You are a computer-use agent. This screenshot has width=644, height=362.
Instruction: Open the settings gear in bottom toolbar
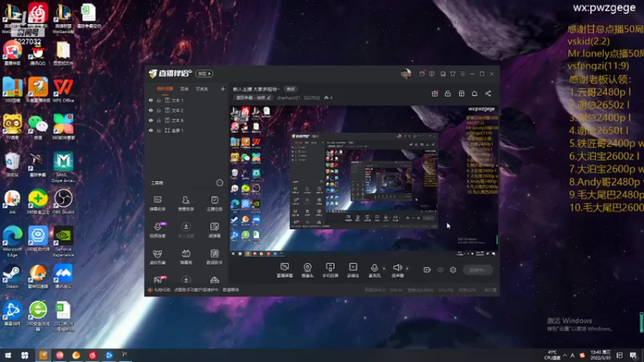point(453,270)
